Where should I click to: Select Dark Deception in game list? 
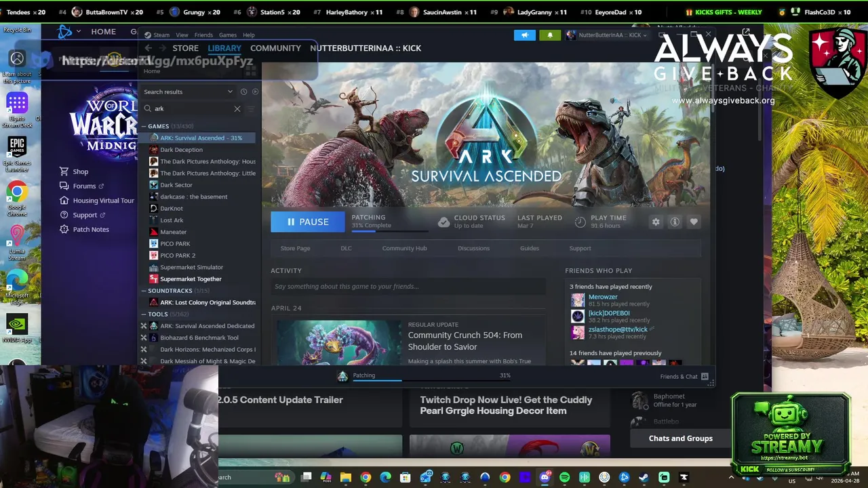coord(181,150)
